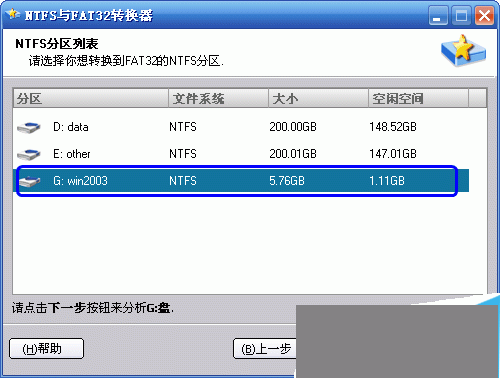This screenshot has width=500, height=378.
Task: Click the G: win2003 drive icon
Action: coord(29,181)
